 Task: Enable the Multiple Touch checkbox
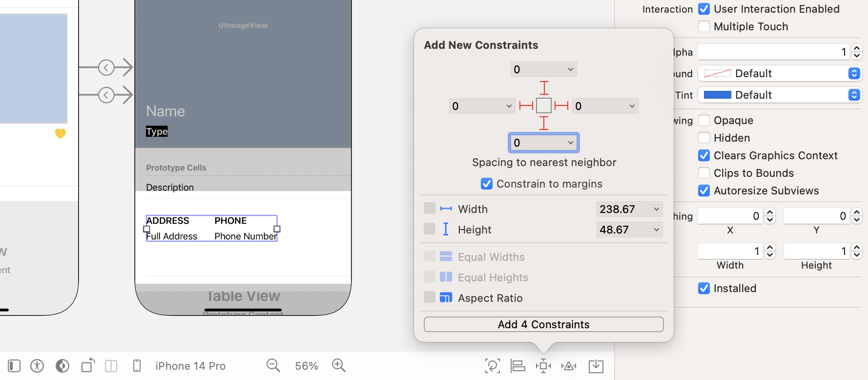(x=703, y=26)
